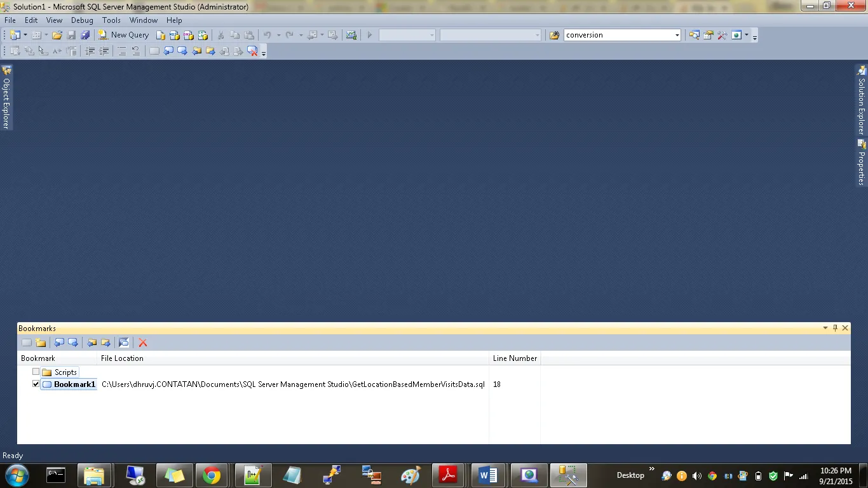This screenshot has width=868, height=488.
Task: Open the Undo history dropdown arrow
Action: pyautogui.click(x=278, y=35)
